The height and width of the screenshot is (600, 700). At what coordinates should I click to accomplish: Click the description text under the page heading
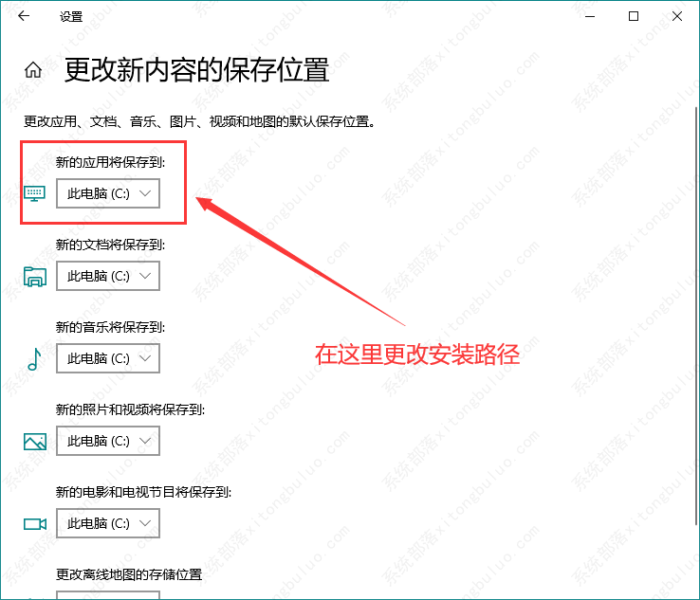click(x=199, y=122)
